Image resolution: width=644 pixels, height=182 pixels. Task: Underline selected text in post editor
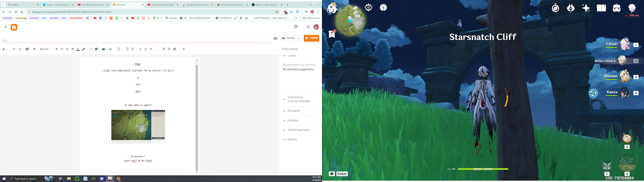[67, 49]
